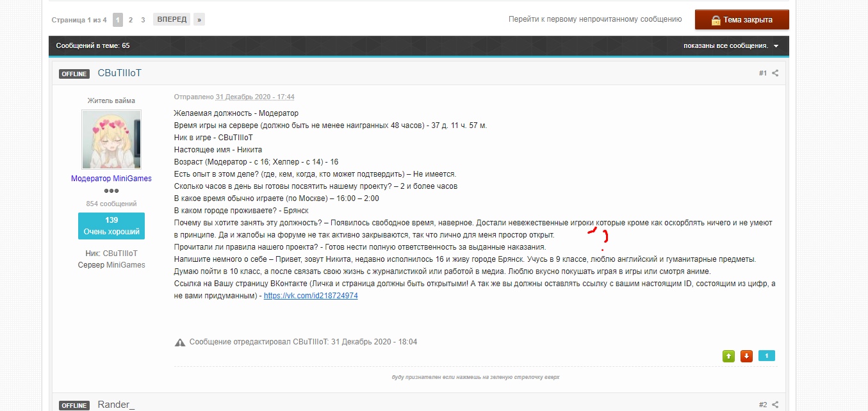Click Модератор MiniGames group label
868x411 pixels.
111,179
